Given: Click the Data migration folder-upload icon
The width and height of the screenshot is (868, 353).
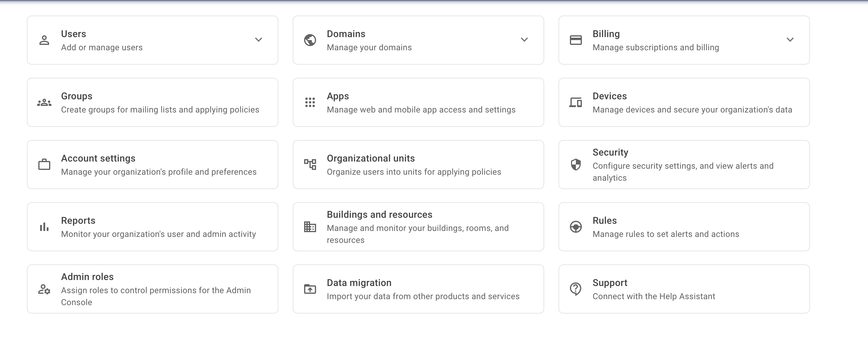Looking at the screenshot, I should (310, 289).
